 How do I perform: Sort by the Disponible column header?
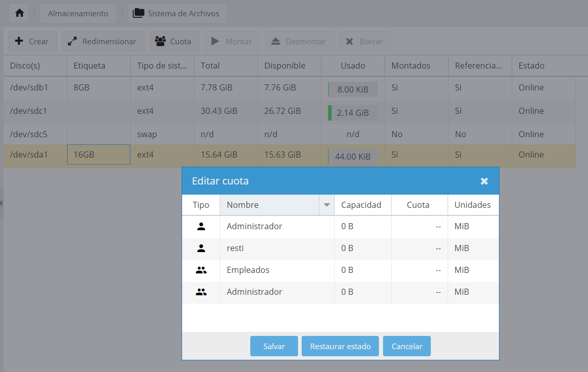point(289,66)
